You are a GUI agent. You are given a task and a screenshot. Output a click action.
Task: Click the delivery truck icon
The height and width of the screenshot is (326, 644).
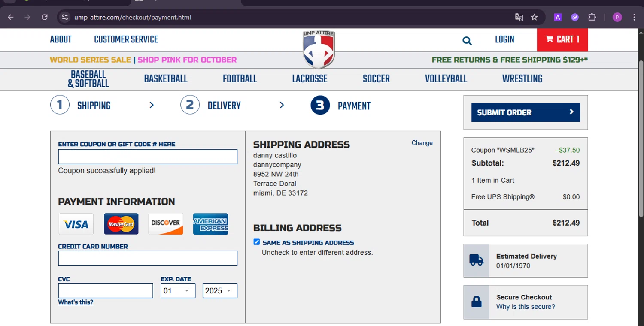pos(476,260)
